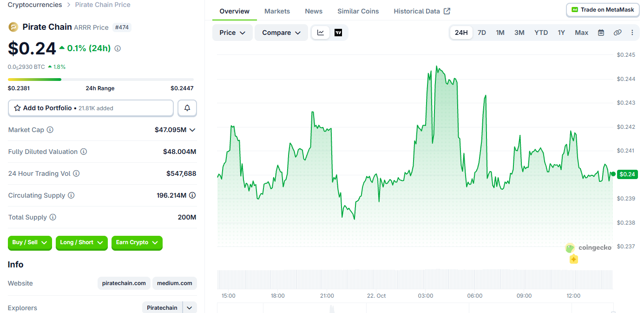Click the Pirate Chain coin logo
Screen dimensions: 644x313
point(13,27)
